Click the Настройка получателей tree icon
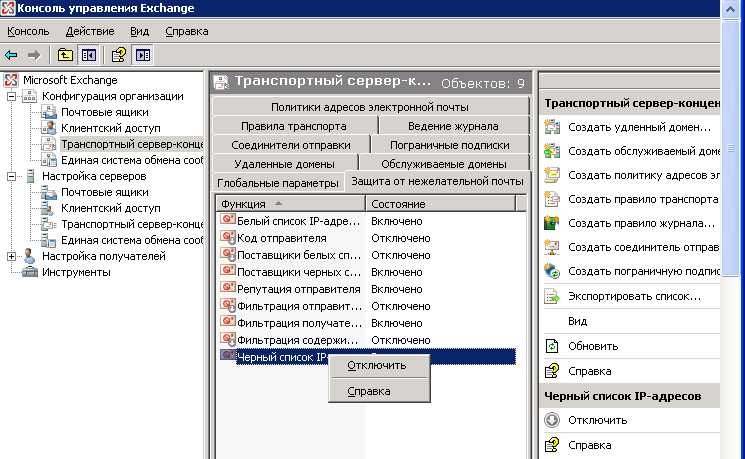 [x=29, y=256]
